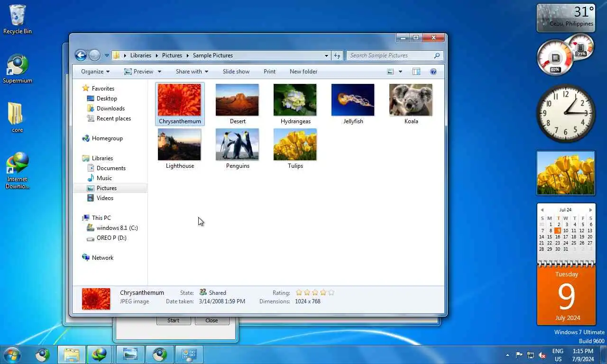The height and width of the screenshot is (364, 607).
Task: Go to next month in calendar gadget
Action: [x=590, y=209]
